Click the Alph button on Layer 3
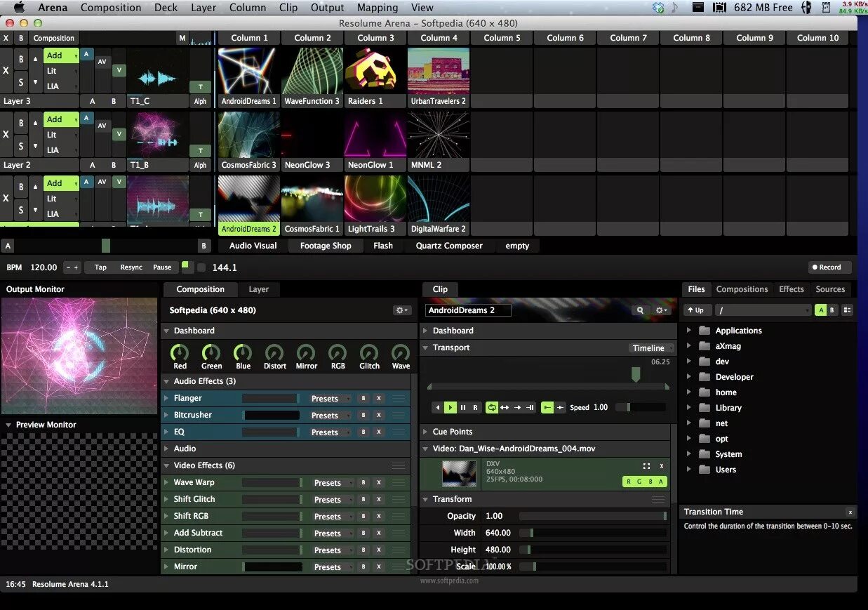This screenshot has height=610, width=868. 201,102
